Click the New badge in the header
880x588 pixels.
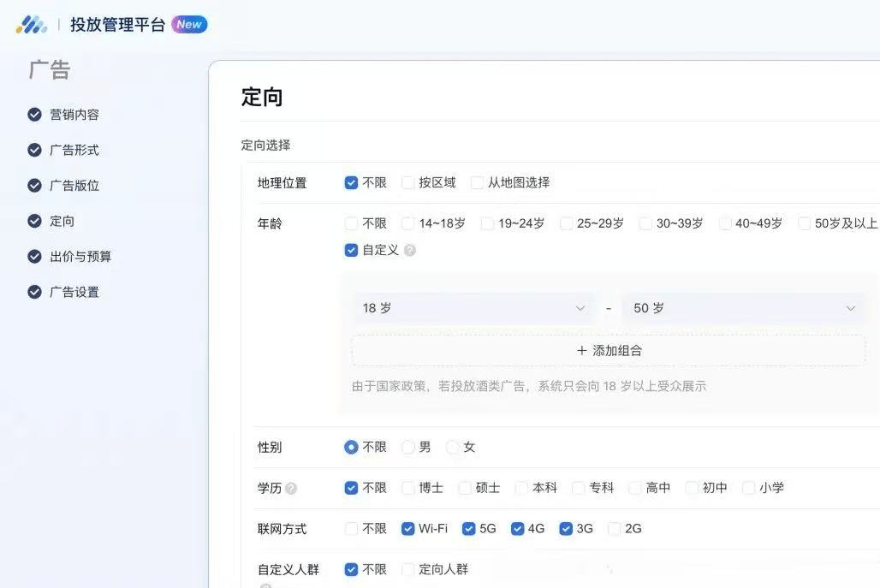point(189,25)
